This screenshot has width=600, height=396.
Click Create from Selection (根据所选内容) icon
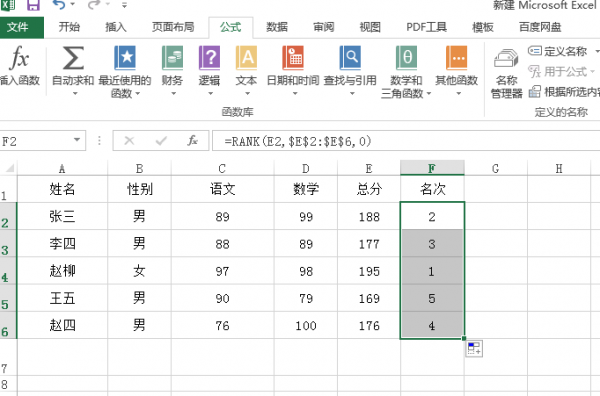pyautogui.click(x=535, y=92)
